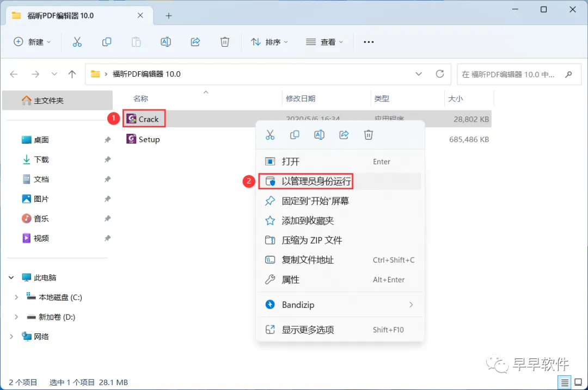The height and width of the screenshot is (390, 588).
Task: Go back with the left arrow
Action: pos(14,74)
